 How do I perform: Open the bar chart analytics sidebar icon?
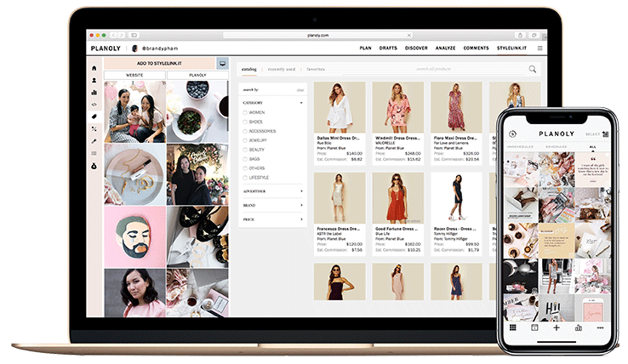coord(94,92)
